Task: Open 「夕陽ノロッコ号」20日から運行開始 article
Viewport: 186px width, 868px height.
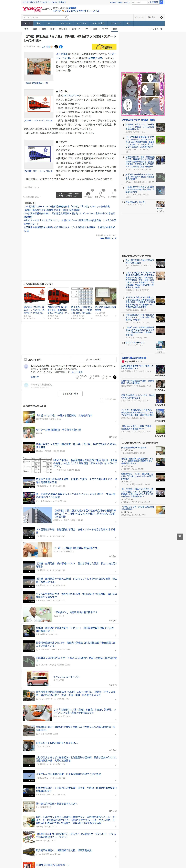Action: 64,415
